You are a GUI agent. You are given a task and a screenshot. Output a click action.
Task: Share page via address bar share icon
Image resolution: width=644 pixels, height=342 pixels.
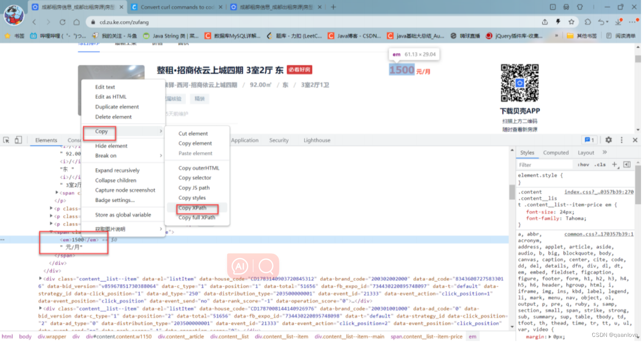[x=545, y=22]
